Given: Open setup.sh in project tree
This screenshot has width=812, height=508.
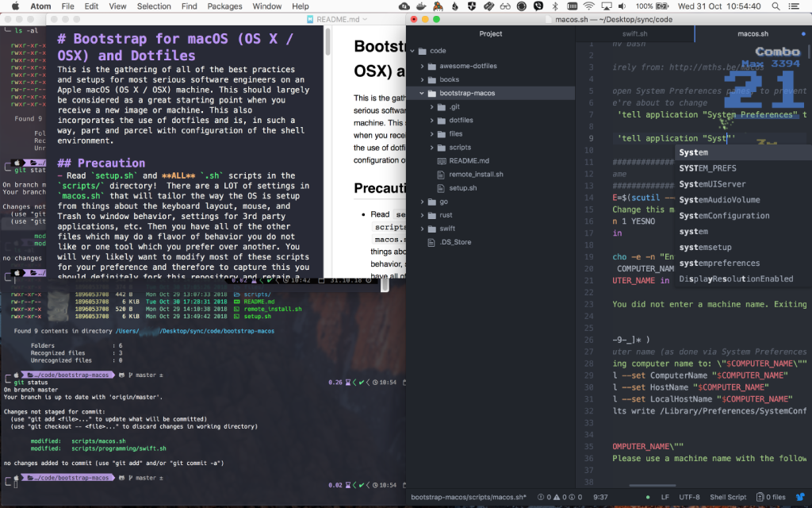Looking at the screenshot, I should tap(463, 187).
